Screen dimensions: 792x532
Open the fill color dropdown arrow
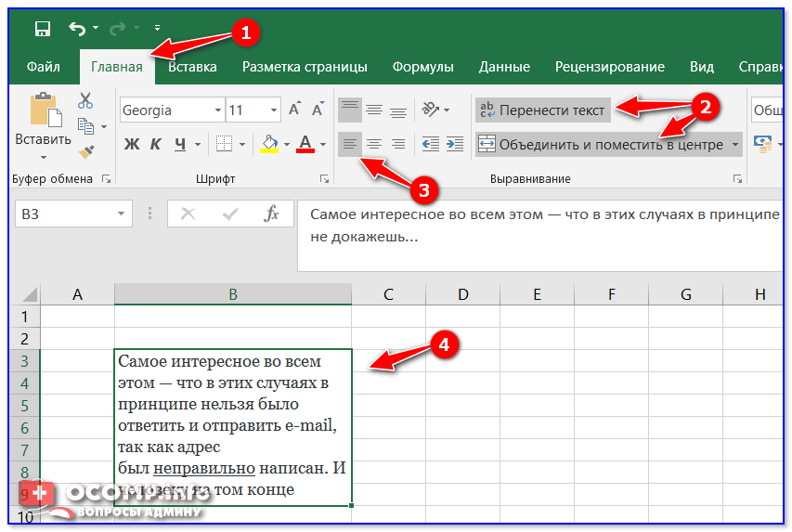point(286,145)
